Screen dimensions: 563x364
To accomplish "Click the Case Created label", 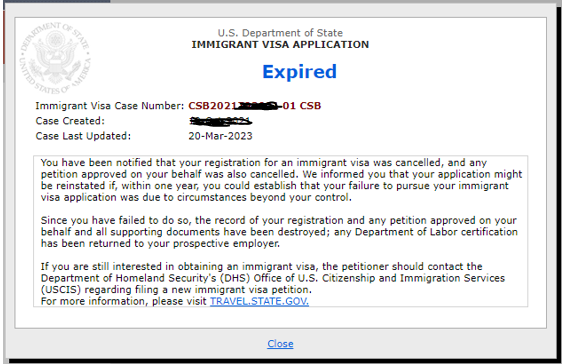I will (70, 121).
